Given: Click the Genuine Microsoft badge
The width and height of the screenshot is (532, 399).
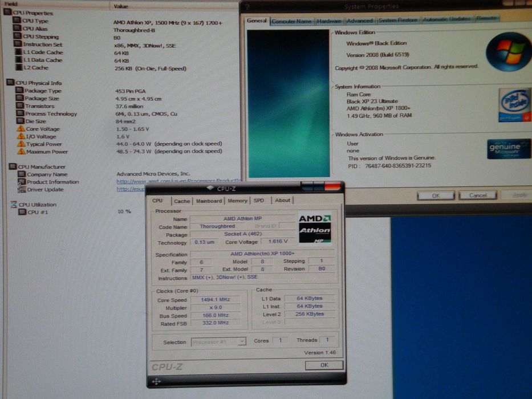Looking at the screenshot, I should [x=508, y=149].
